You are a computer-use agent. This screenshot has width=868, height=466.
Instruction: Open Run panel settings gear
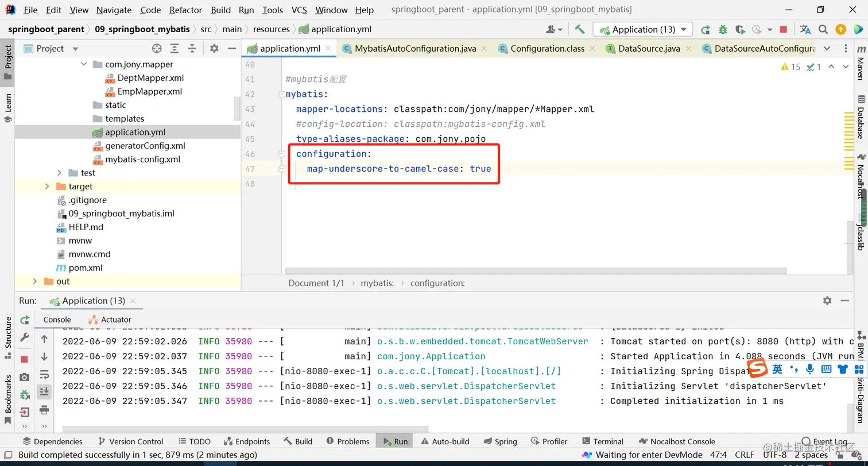point(827,301)
